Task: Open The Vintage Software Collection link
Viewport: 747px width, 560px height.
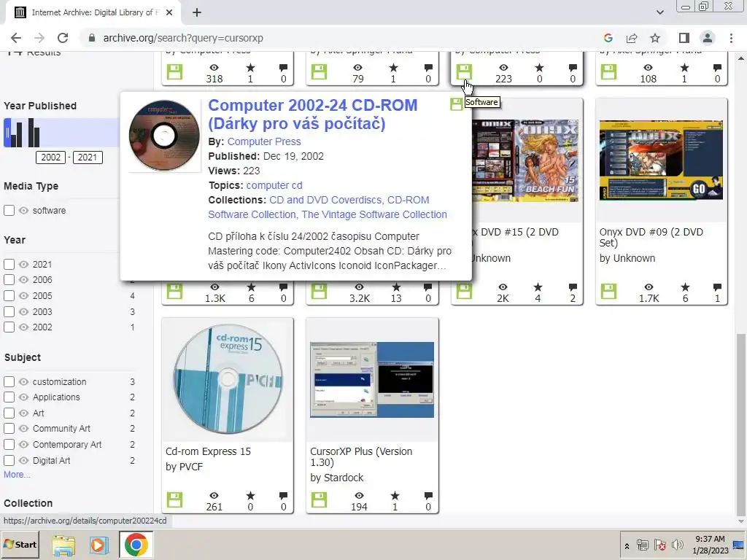Action: tap(374, 215)
